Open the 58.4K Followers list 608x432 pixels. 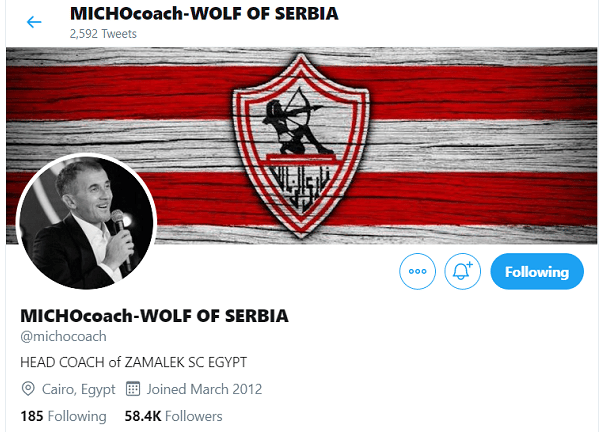click(173, 416)
